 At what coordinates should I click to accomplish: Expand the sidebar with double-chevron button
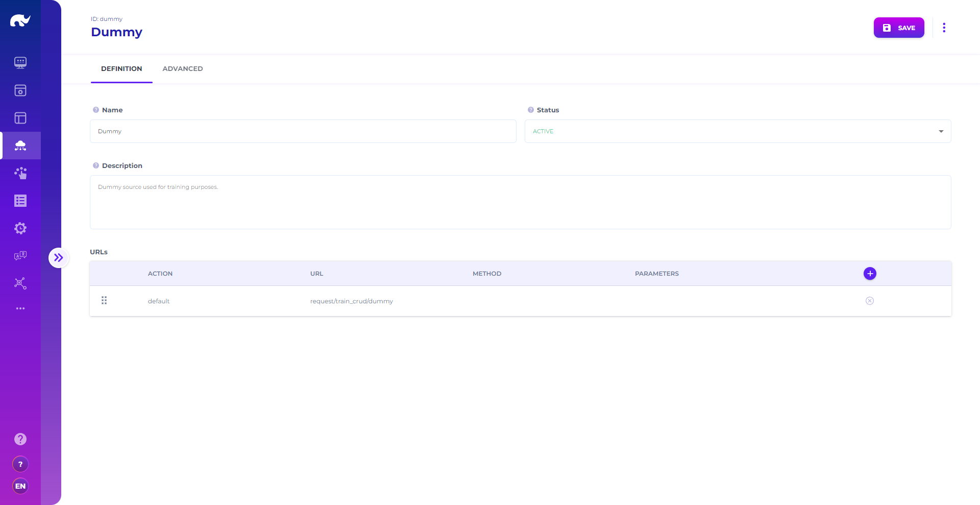pos(59,258)
